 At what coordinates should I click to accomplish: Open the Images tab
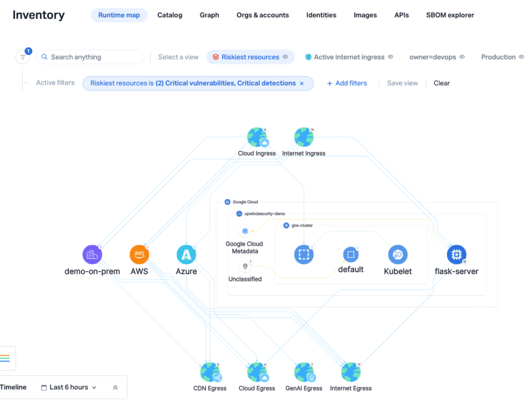[x=365, y=15]
